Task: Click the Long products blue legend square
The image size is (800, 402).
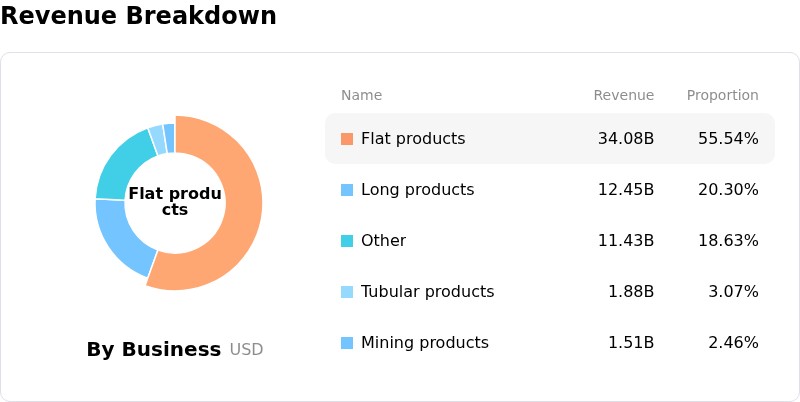Action: tap(347, 190)
